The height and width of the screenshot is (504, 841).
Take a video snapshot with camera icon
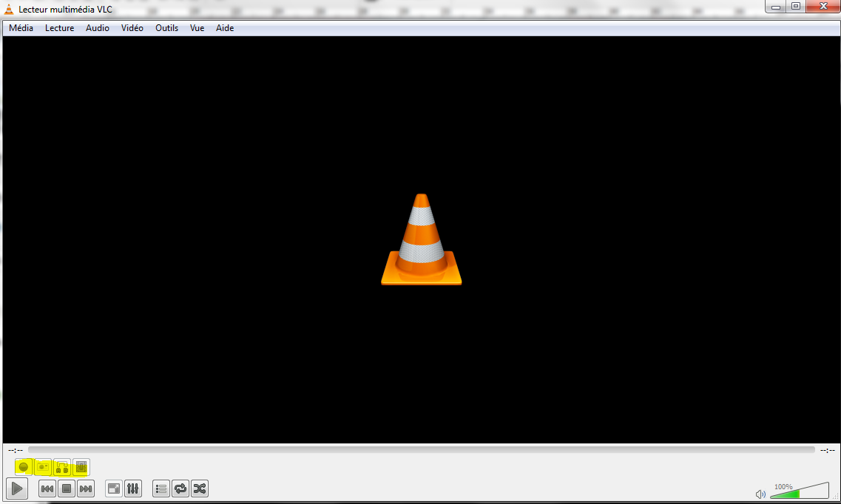point(43,467)
